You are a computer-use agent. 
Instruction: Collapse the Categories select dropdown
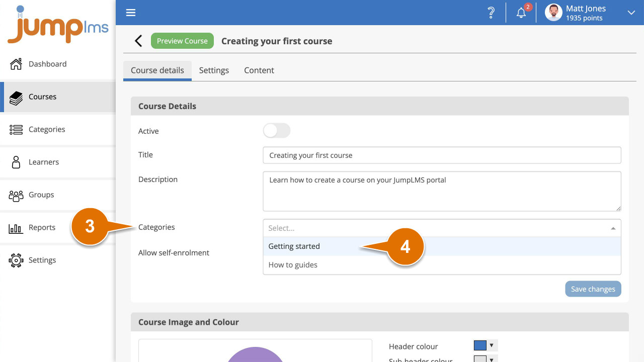613,228
